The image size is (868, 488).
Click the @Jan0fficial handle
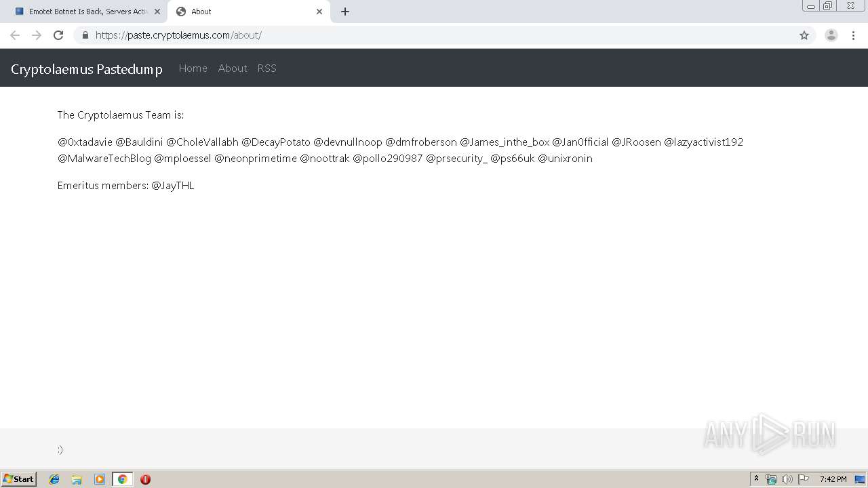pyautogui.click(x=580, y=142)
